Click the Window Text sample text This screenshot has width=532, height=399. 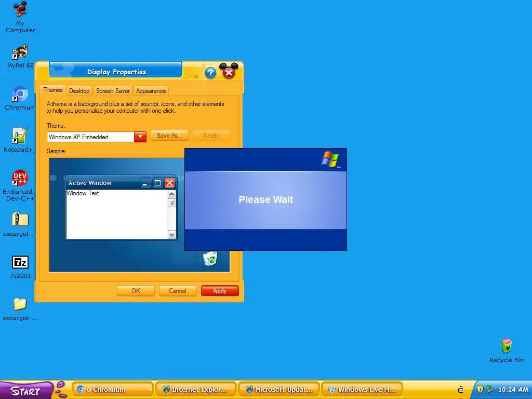[83, 193]
